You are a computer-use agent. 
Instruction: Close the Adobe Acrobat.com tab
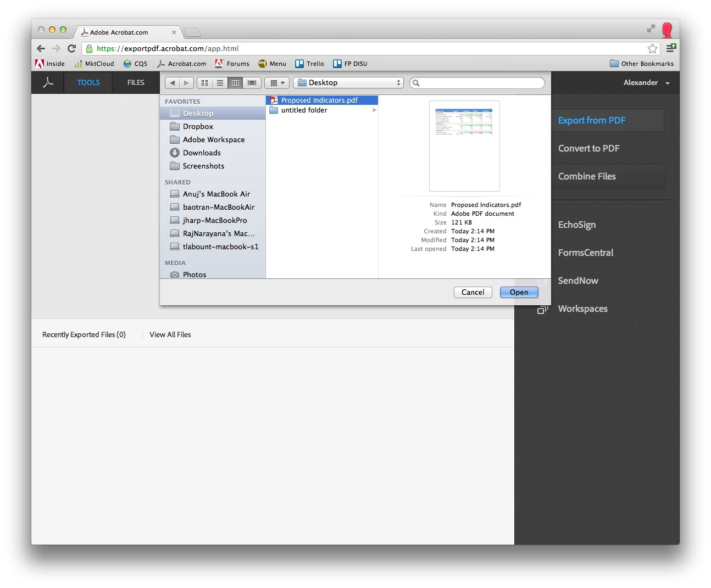point(174,32)
